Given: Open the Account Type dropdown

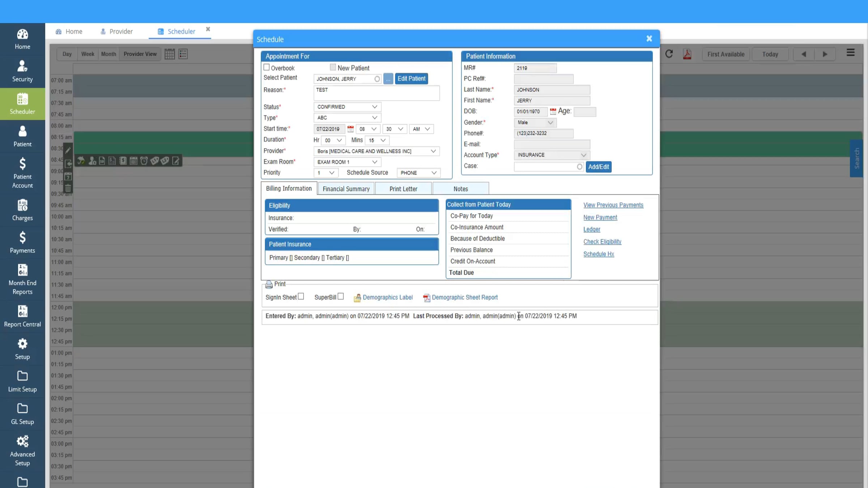Looking at the screenshot, I should [x=552, y=155].
